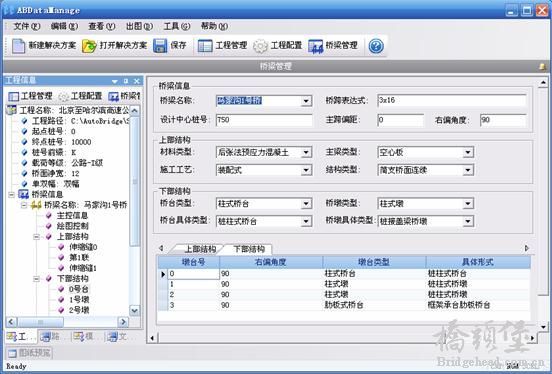The height and width of the screenshot is (374, 552).
Task: Click the 设计中心桩号 input field
Action: coord(264,120)
